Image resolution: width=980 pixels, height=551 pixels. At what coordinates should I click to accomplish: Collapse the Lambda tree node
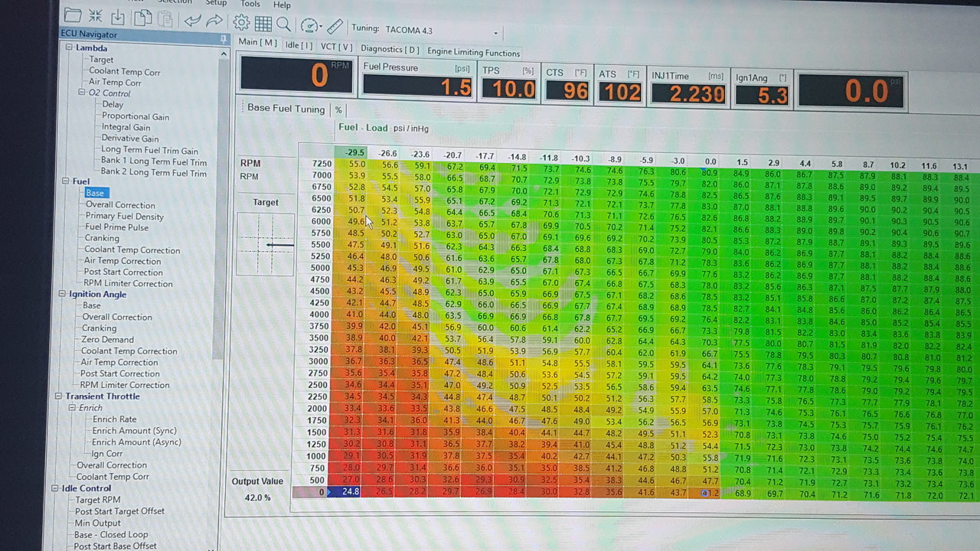(68, 47)
